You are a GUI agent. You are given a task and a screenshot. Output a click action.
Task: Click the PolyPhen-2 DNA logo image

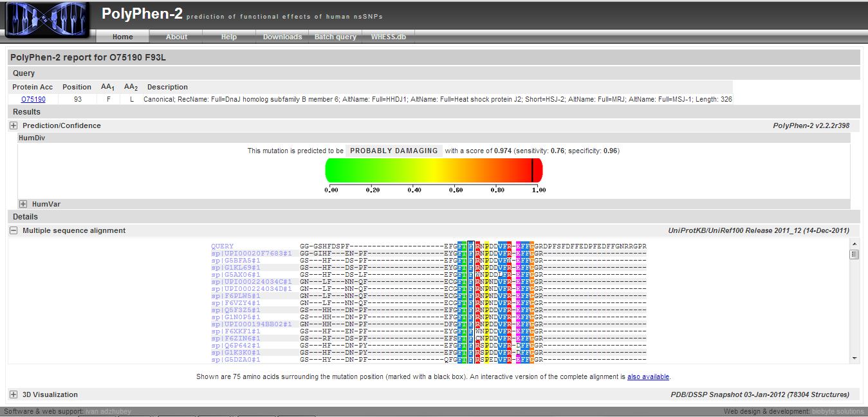[47, 19]
